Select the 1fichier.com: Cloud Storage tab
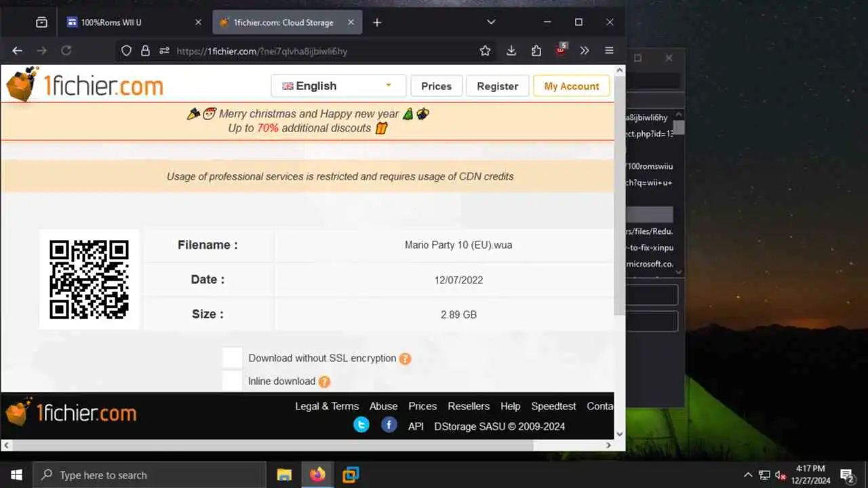The height and width of the screenshot is (488, 868). tap(287, 22)
